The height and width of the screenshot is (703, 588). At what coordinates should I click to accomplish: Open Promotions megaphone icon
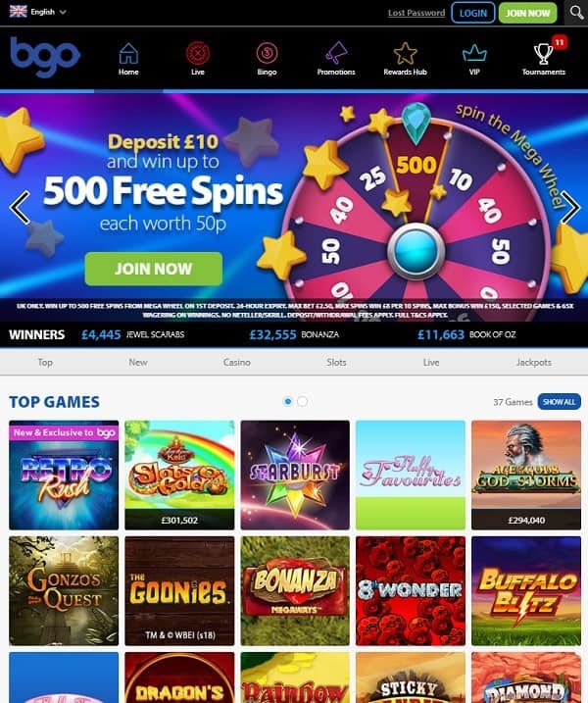(x=336, y=53)
